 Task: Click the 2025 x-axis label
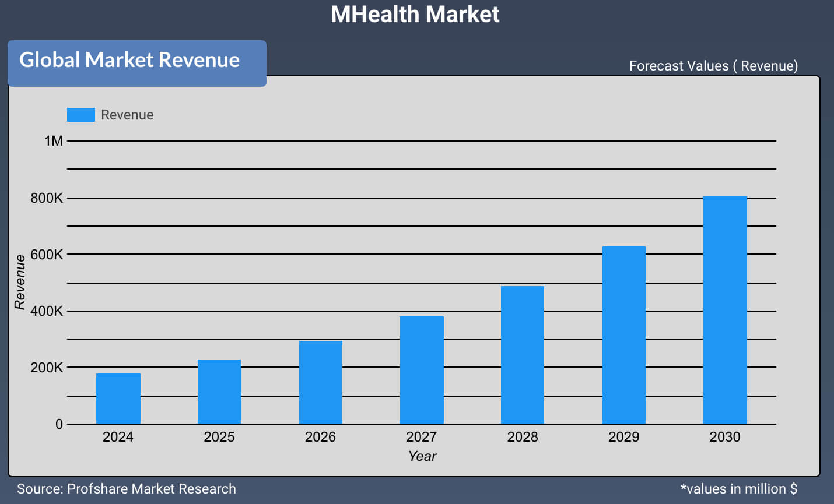[x=219, y=437]
